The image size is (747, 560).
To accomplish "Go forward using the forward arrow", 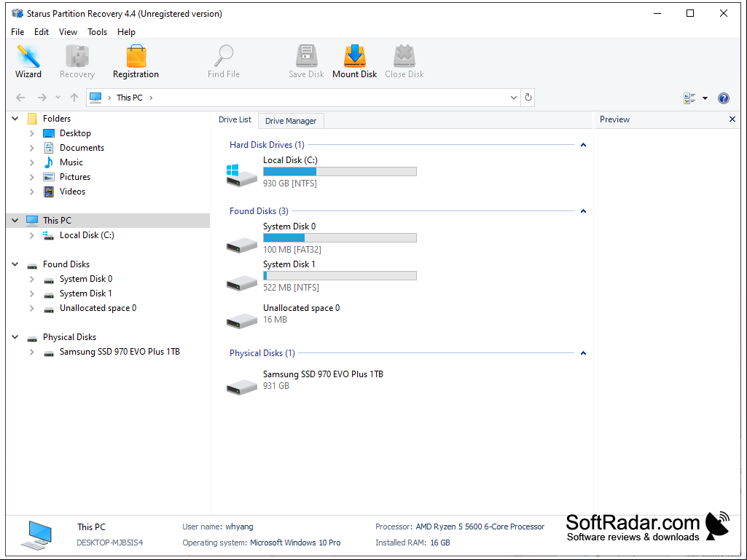I will [42, 98].
